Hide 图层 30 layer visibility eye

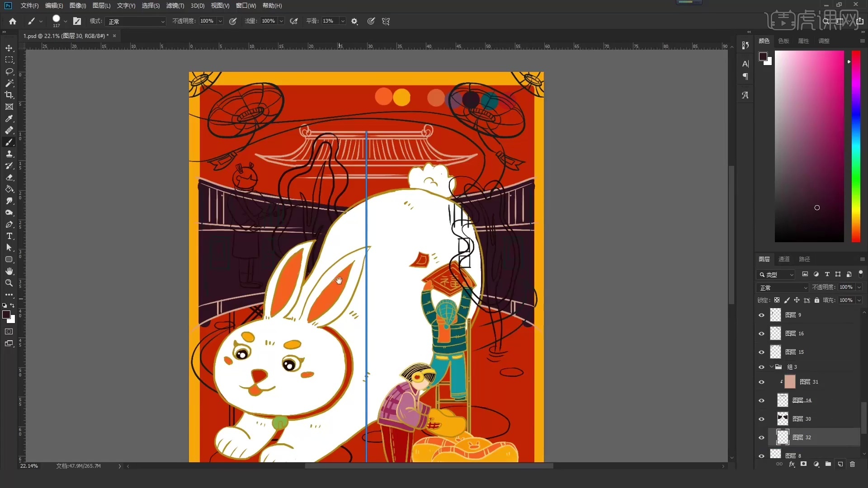click(x=761, y=419)
